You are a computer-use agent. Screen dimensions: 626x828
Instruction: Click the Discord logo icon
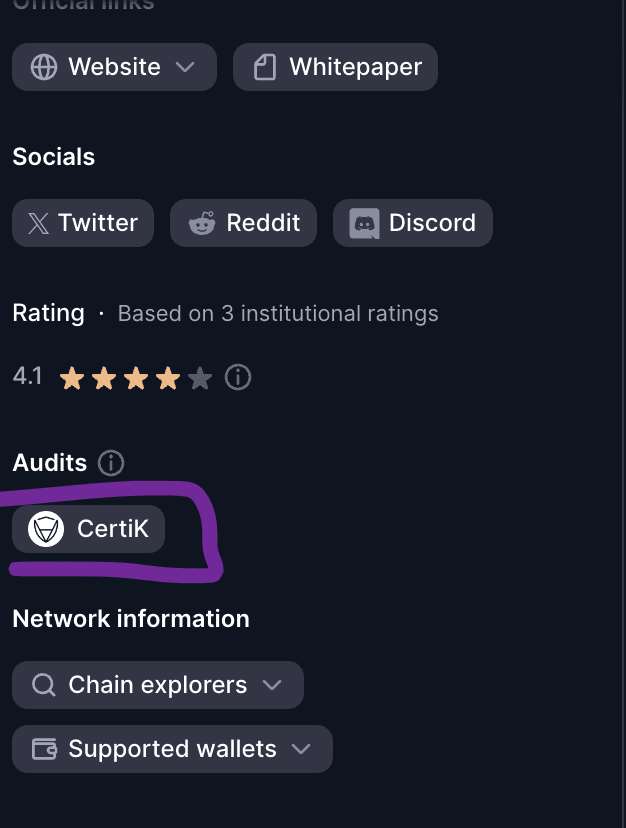[365, 223]
